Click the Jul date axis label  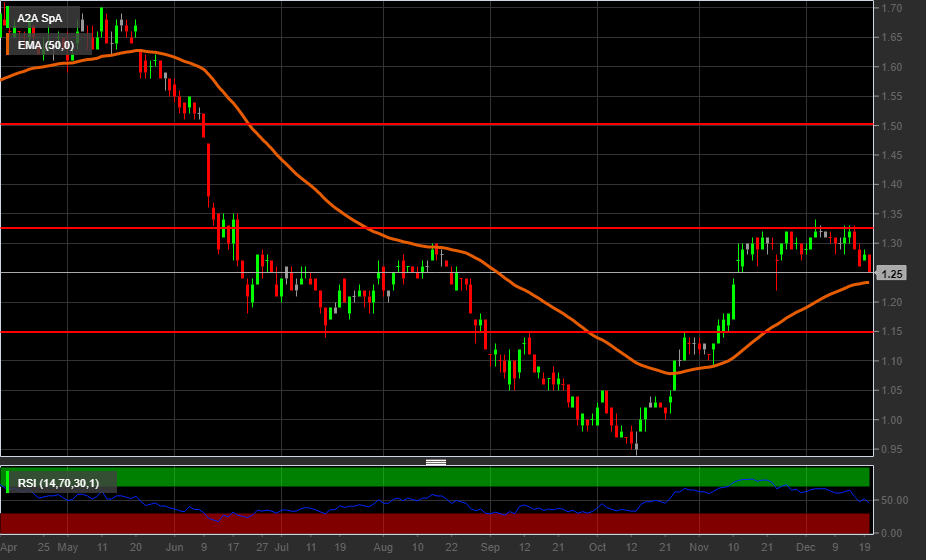point(282,548)
